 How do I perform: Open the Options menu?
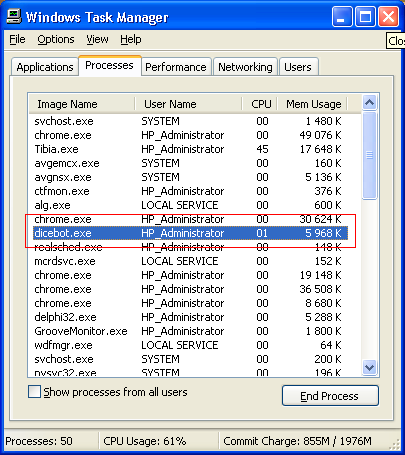coord(56,39)
